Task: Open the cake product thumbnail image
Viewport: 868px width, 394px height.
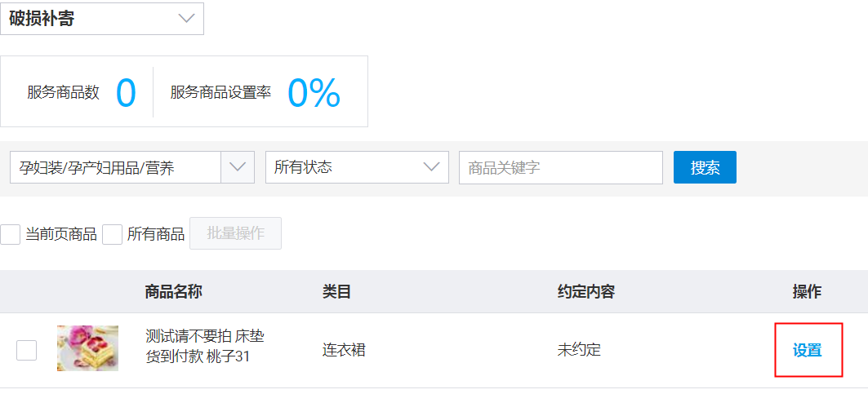Action: [x=87, y=348]
